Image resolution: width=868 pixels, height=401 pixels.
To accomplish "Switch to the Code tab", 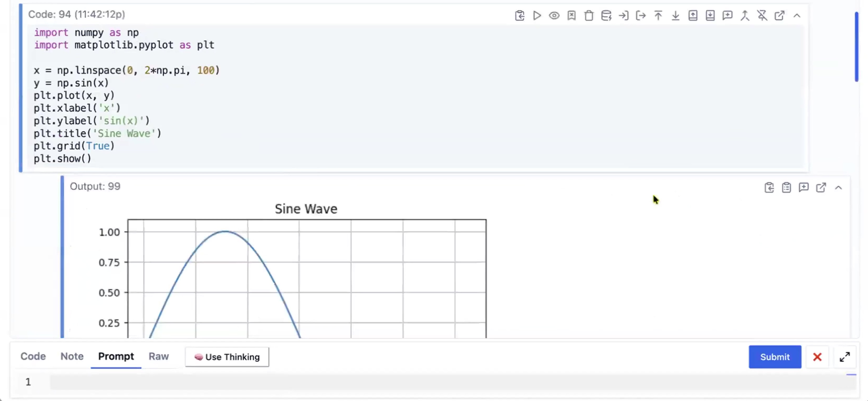I will [x=33, y=356].
